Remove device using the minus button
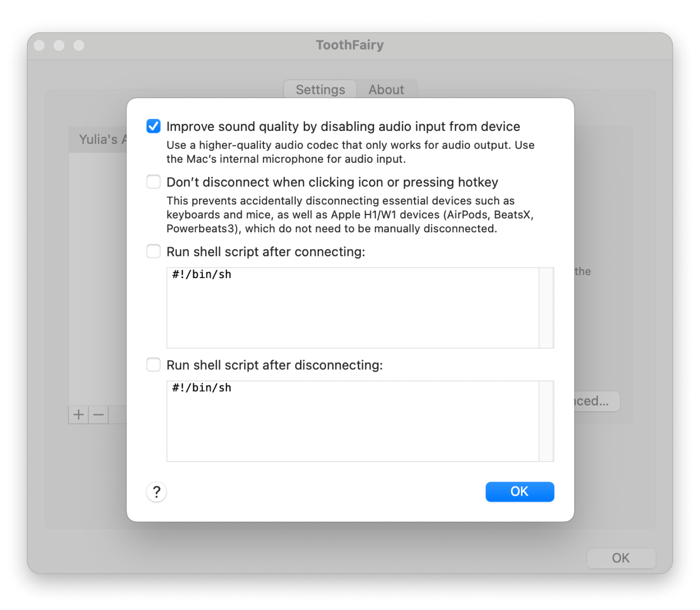Screen dimensions: 700x610 [x=99, y=415]
